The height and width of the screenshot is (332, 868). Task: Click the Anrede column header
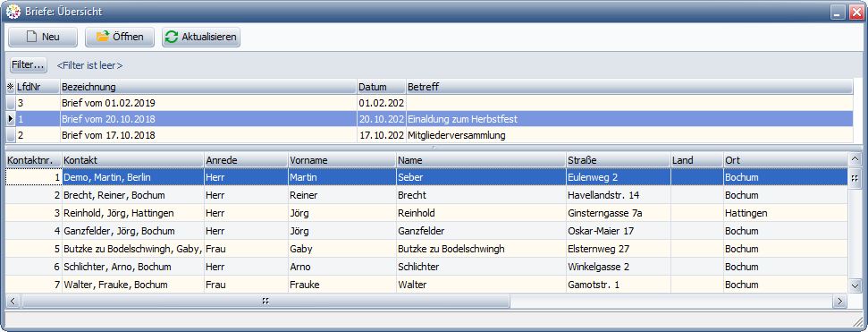(246, 159)
